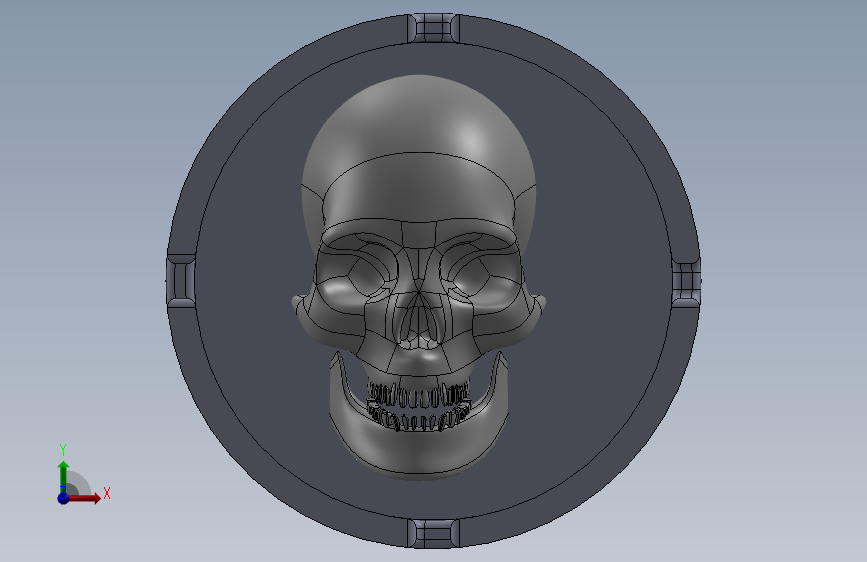The image size is (867, 562).
Task: Select the skull's teeth row
Action: coord(419,407)
